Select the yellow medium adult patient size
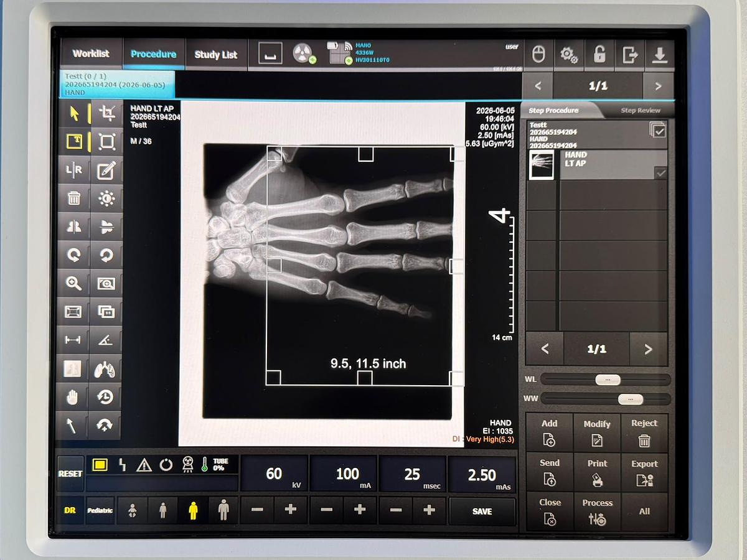The width and height of the screenshot is (747, 560). [x=193, y=510]
